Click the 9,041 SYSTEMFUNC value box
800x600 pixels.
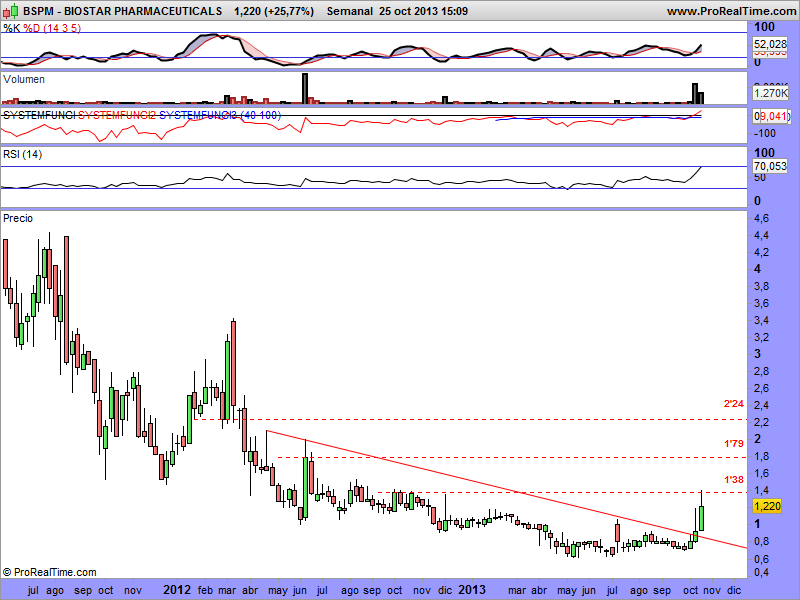point(771,116)
